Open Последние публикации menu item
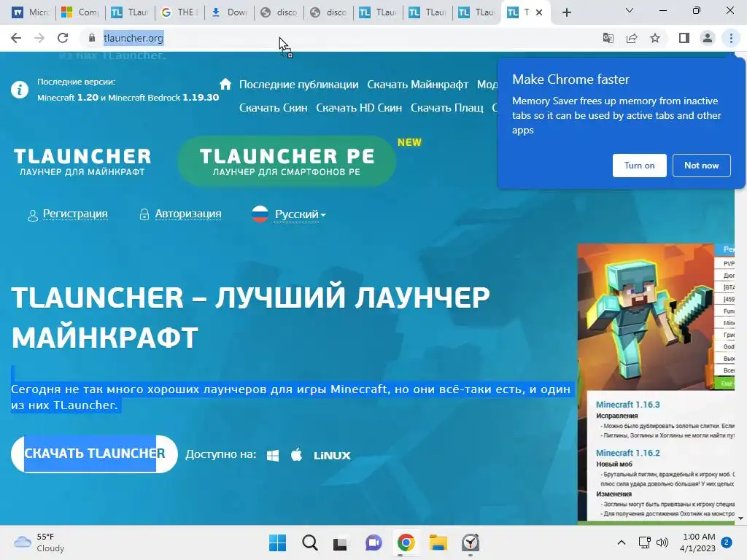 coord(298,85)
